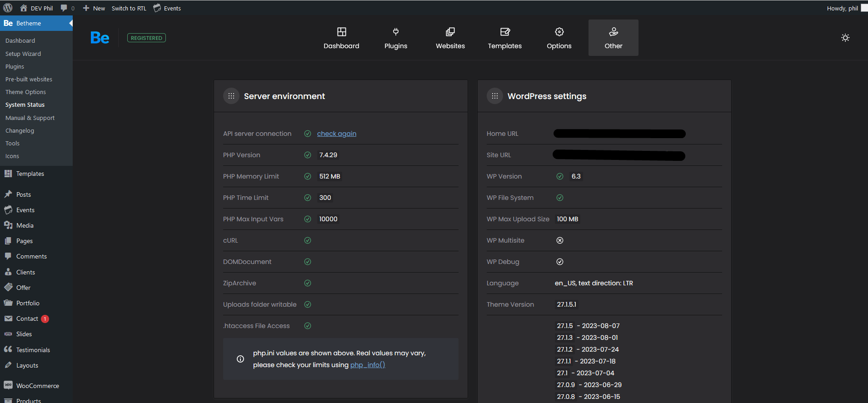The image size is (868, 403).
Task: Click Switch to RTL
Action: point(129,8)
